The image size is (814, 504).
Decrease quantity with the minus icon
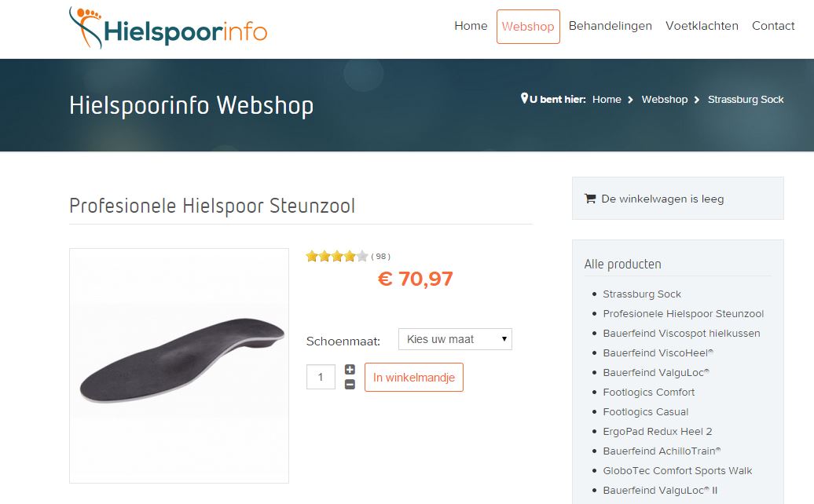pyautogui.click(x=350, y=384)
